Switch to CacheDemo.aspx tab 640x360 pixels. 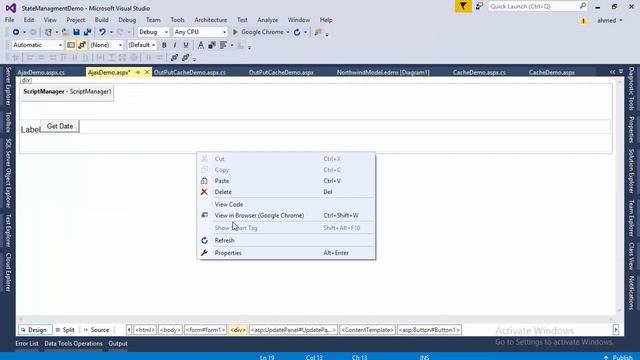pos(551,72)
